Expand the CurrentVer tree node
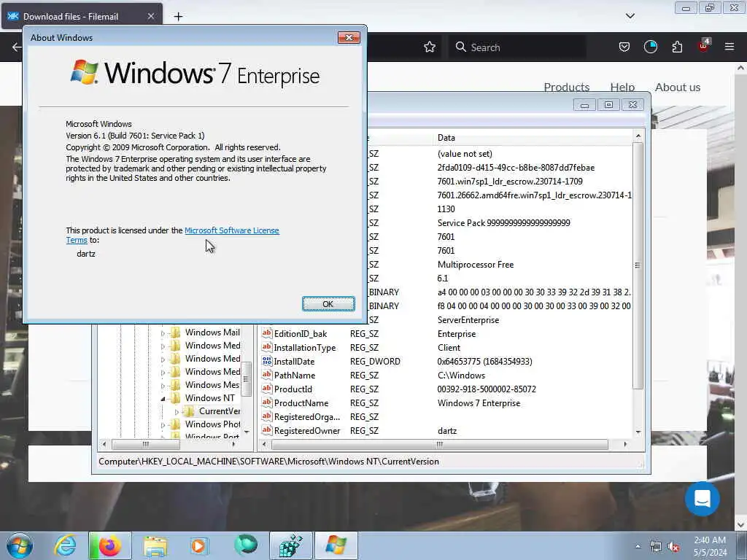This screenshot has width=747, height=560. point(177,412)
